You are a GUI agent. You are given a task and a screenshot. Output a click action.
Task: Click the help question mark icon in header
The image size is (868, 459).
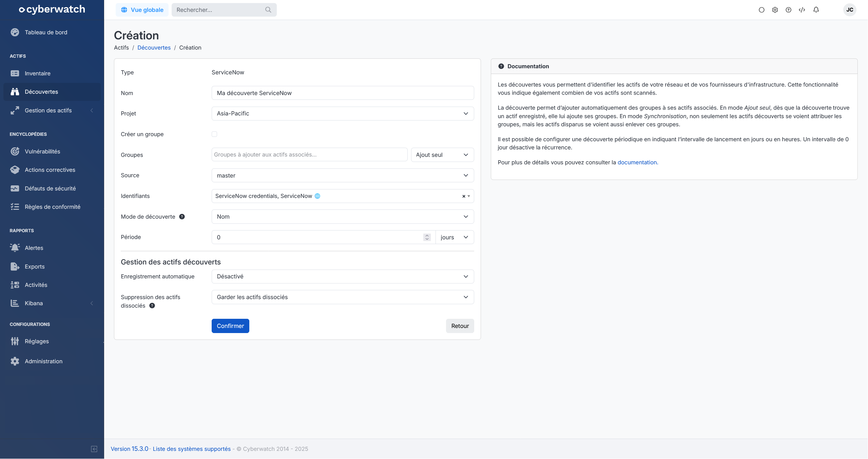tap(788, 10)
